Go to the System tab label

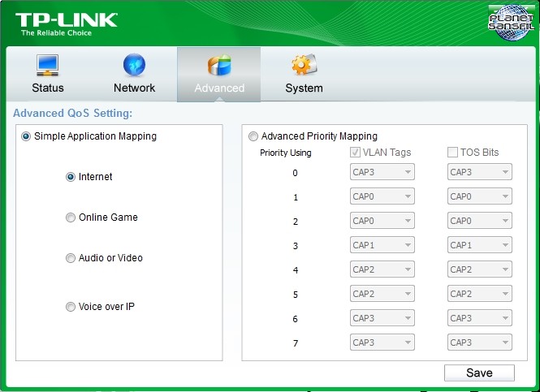tap(304, 88)
